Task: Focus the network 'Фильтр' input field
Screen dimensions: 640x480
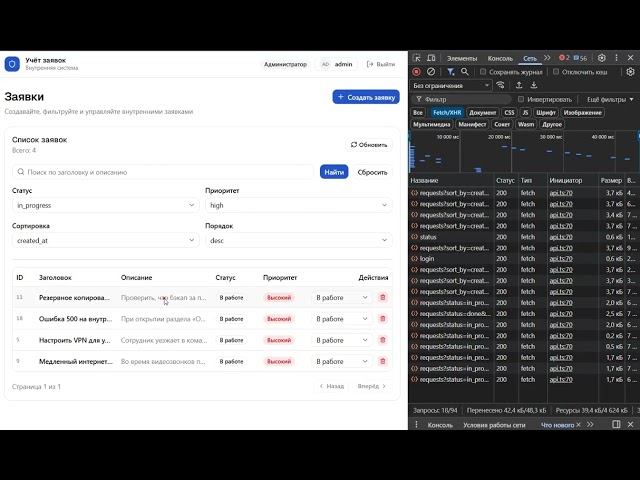Action: coord(462,99)
